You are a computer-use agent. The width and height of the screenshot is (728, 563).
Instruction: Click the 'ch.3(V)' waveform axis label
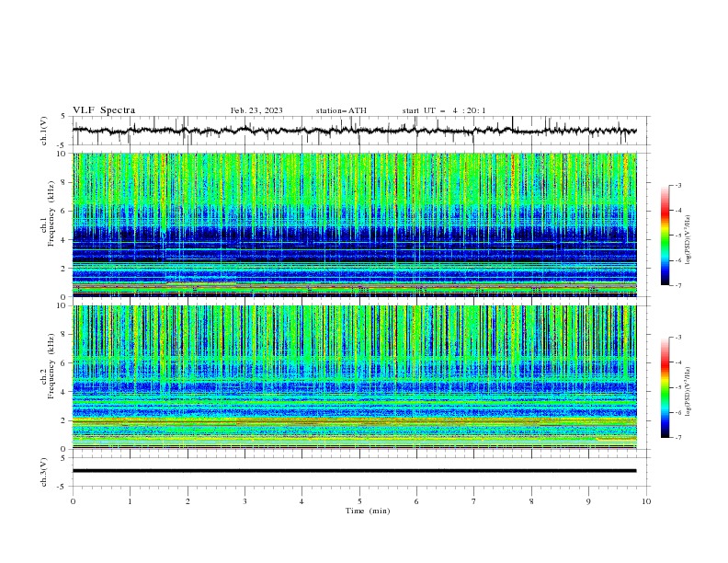click(x=43, y=472)
